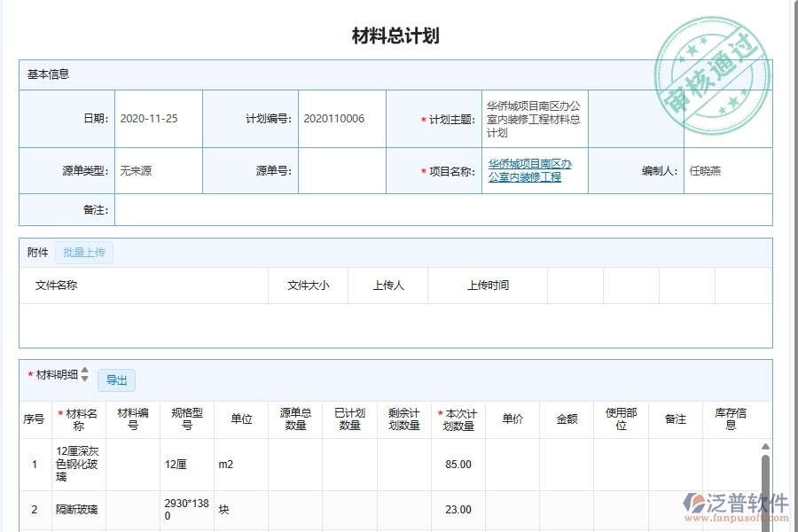
Task: Collapse with the 材料明细 sort descending arrow
Action: click(83, 379)
